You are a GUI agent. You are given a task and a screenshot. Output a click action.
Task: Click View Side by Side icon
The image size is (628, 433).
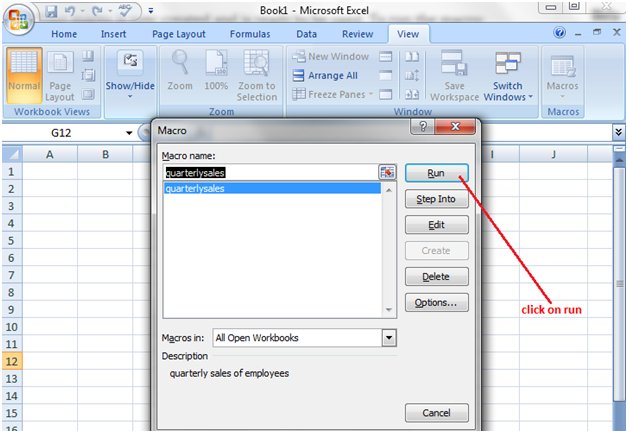pos(412,56)
